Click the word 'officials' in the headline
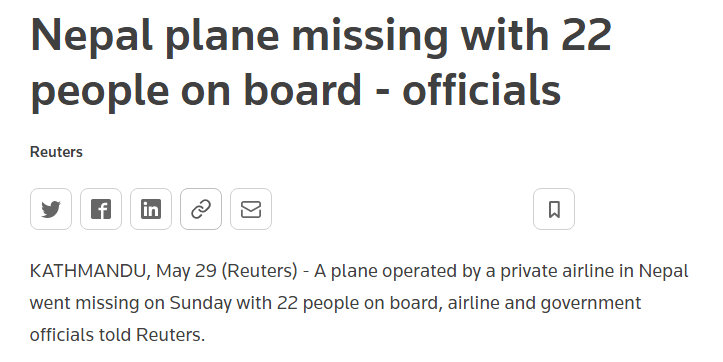This screenshot has width=723, height=362. [481, 89]
